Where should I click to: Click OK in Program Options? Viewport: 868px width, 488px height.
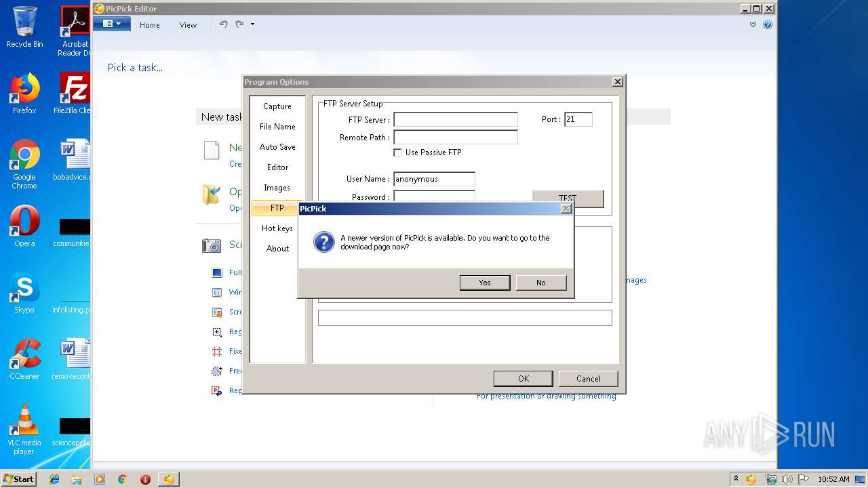(523, 378)
